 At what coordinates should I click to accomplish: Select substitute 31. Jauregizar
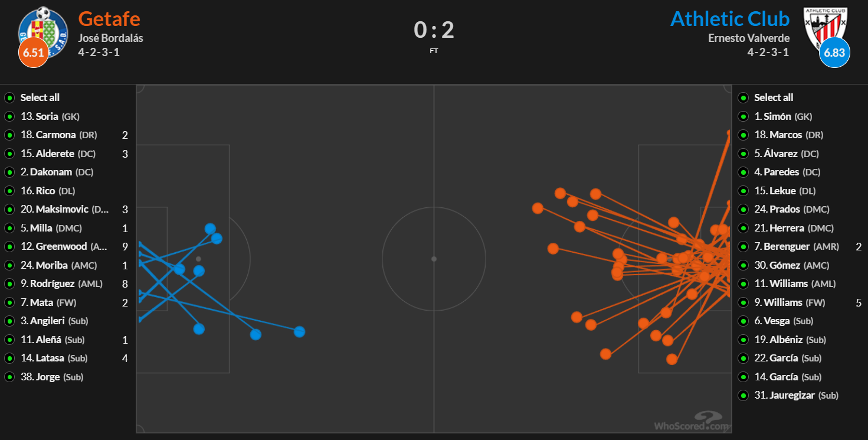click(x=796, y=395)
